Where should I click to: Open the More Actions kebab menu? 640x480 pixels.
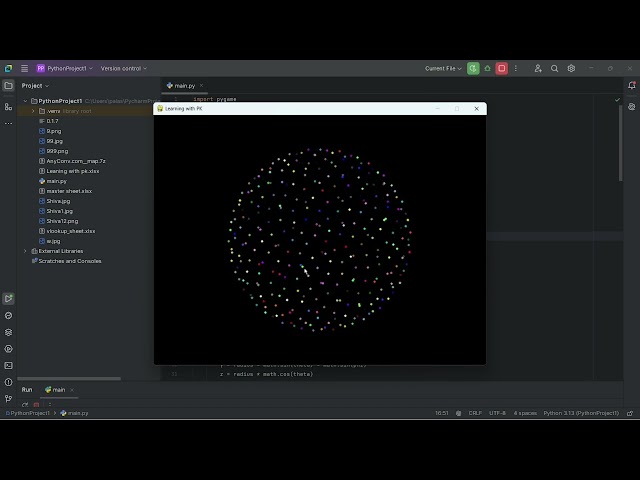pyautogui.click(x=516, y=69)
